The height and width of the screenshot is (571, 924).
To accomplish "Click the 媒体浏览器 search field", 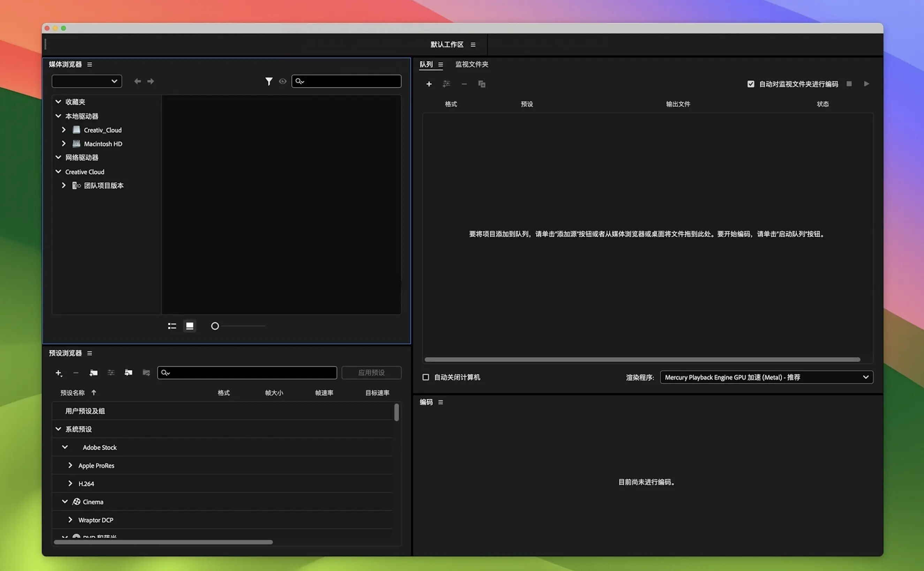I will pos(346,81).
